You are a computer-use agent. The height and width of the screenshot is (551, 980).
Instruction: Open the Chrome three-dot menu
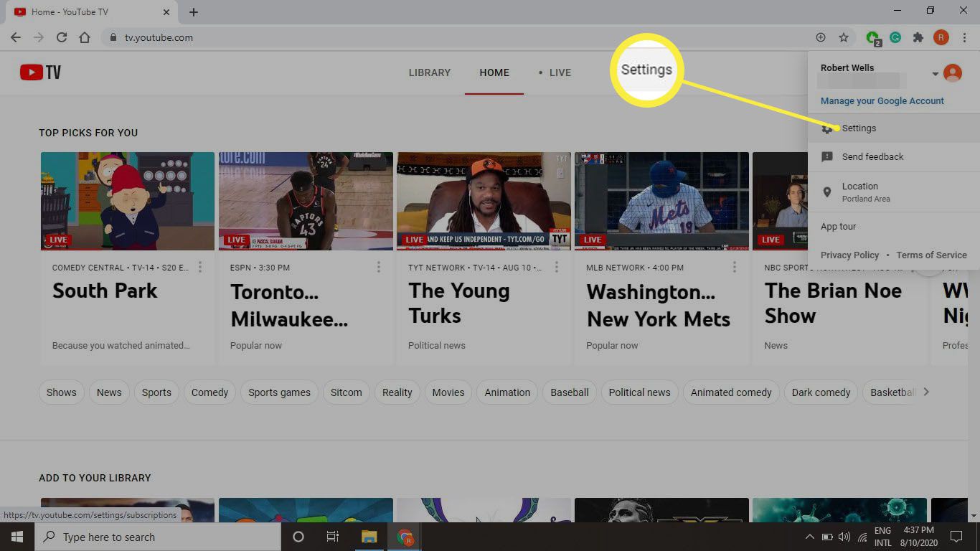[963, 37]
